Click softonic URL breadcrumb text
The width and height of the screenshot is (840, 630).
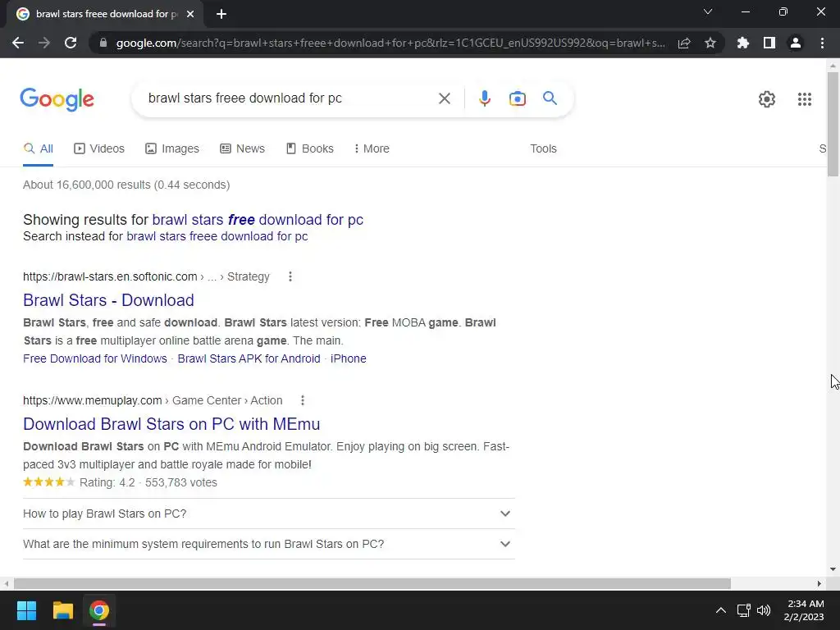pos(146,276)
